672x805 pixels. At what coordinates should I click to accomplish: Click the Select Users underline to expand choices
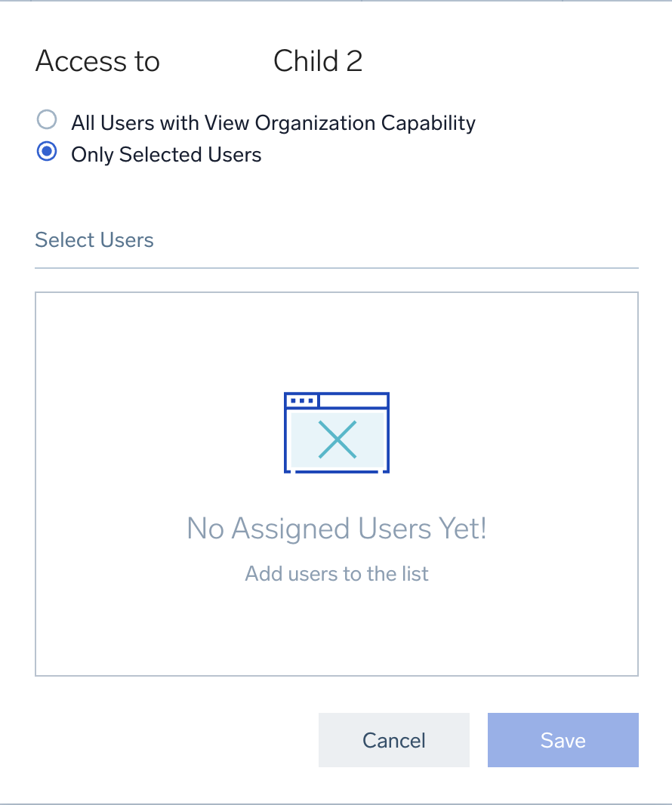(x=336, y=266)
